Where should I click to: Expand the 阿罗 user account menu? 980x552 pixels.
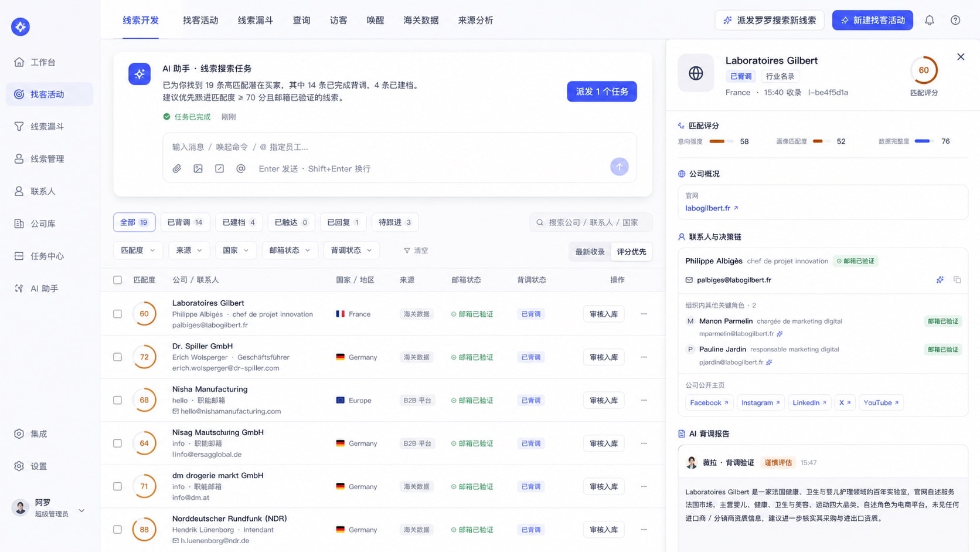point(49,507)
